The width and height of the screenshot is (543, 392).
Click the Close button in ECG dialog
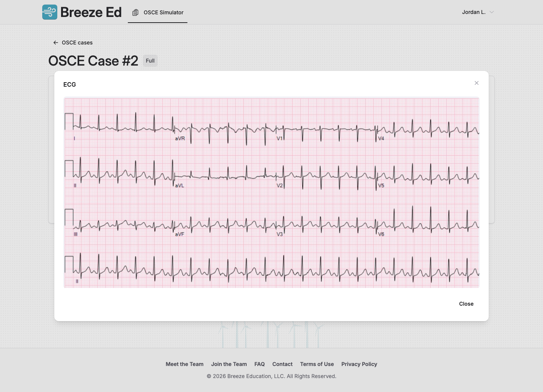coord(466,304)
